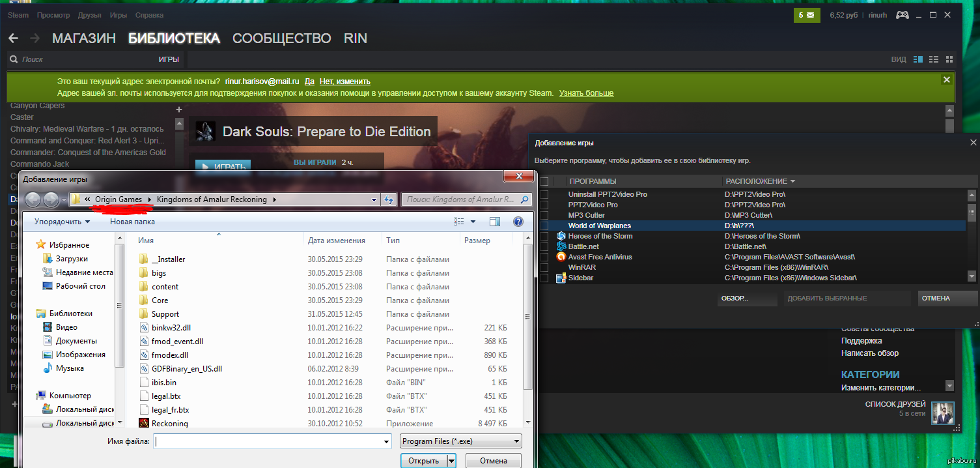This screenshot has height=468, width=980.
Task: Open Big Picture mode via controller icon
Action: coord(902,15)
